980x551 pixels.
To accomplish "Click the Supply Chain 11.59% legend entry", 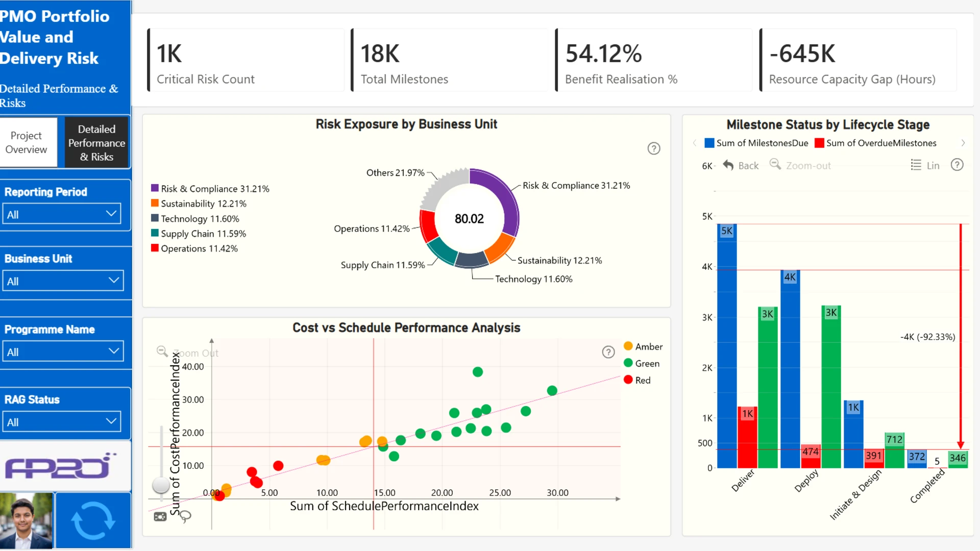I will (199, 233).
